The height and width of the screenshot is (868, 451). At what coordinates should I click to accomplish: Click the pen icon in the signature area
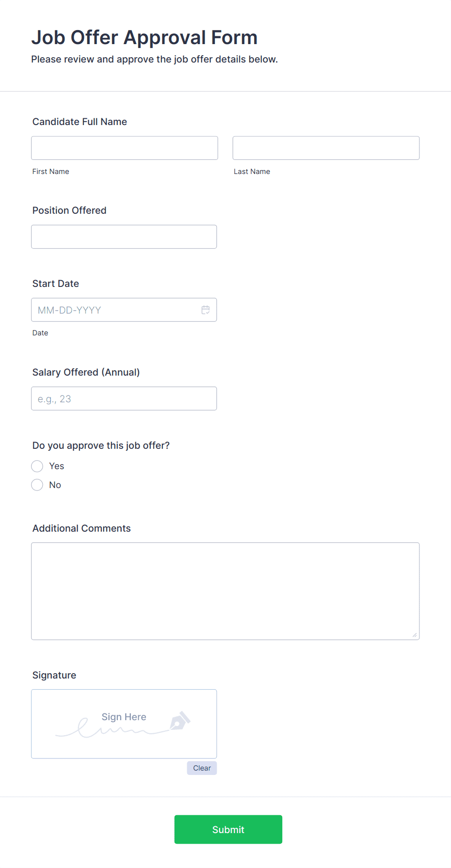pos(180,721)
